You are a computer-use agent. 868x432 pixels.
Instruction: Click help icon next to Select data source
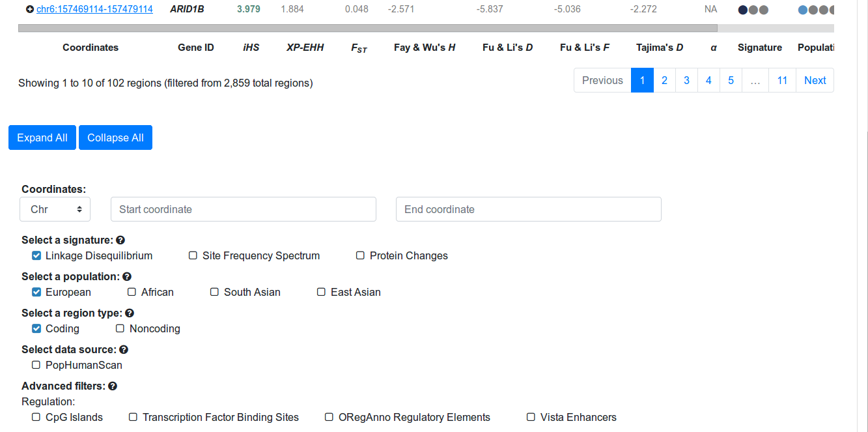click(124, 350)
